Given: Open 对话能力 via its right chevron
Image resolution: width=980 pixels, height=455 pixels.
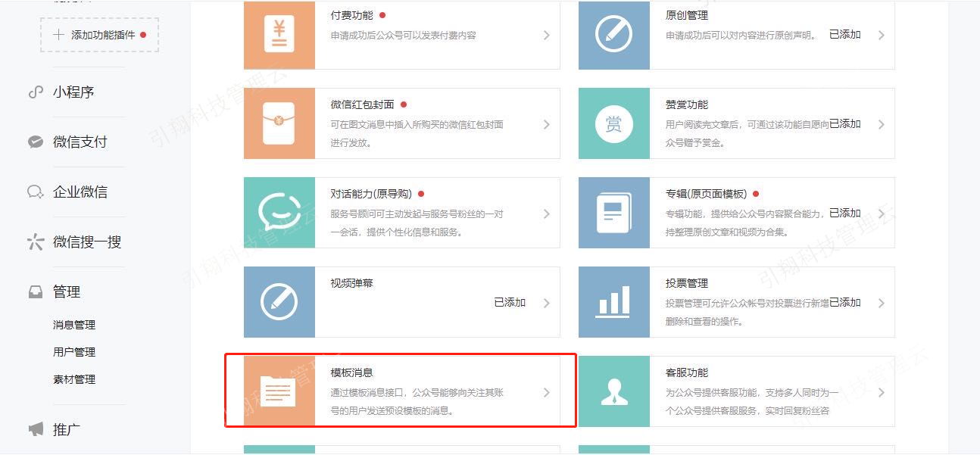Looking at the screenshot, I should click(546, 213).
